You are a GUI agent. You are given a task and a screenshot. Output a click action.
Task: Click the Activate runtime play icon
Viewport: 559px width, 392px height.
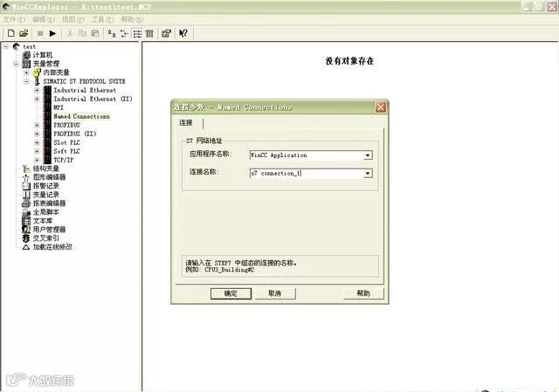click(52, 33)
